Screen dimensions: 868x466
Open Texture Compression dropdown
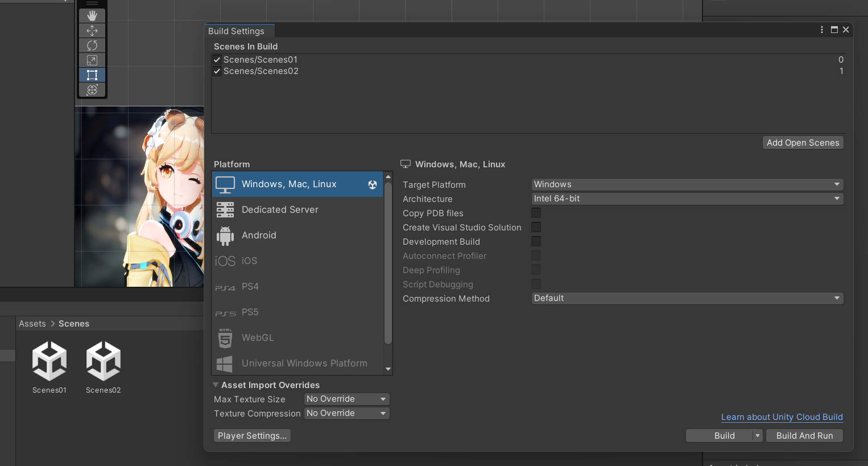pos(347,413)
